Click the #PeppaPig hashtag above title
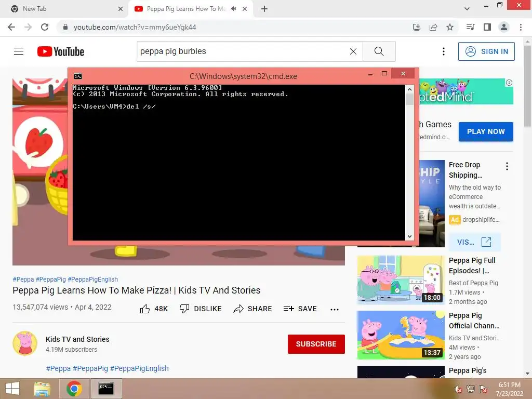Viewport: 532px width, 399px height. (50, 279)
